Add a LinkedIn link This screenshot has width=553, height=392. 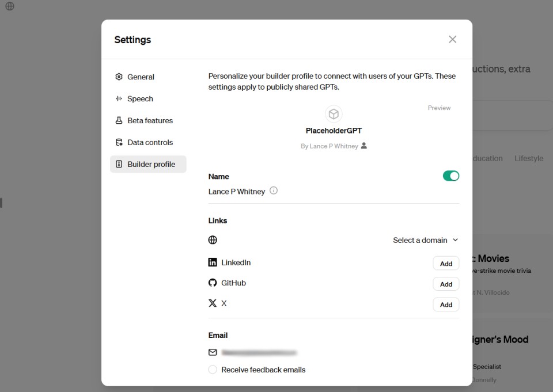[x=446, y=264]
